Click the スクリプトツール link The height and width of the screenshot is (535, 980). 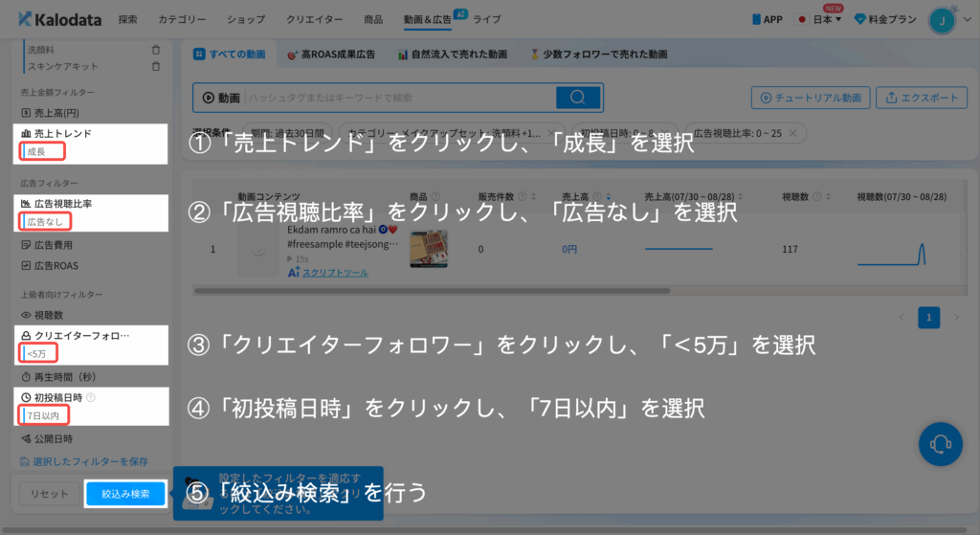click(x=335, y=273)
